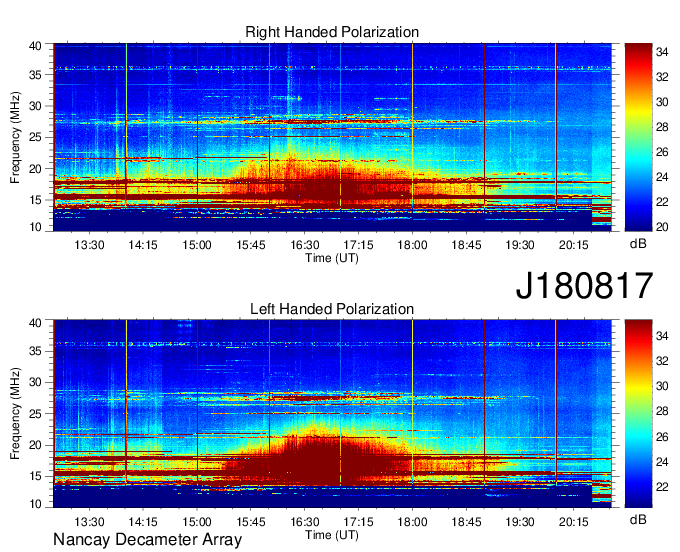Click '40' frequency tick on Right Handed plot
The image size is (680, 552).
coord(36,46)
